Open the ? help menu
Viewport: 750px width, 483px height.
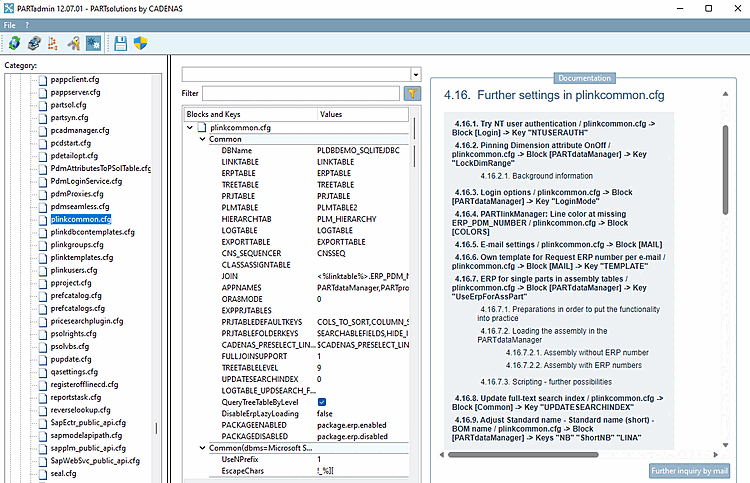click(28, 24)
